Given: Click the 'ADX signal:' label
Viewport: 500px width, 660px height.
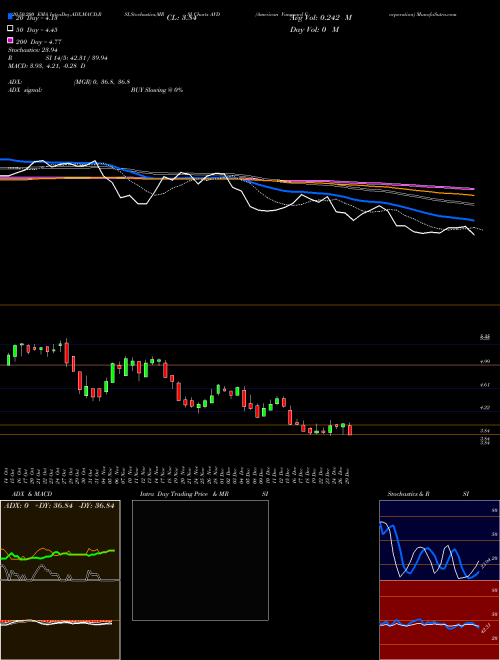Looking at the screenshot, I should coord(25,90).
